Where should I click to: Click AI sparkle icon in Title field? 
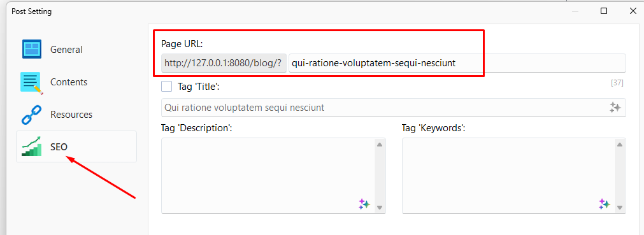(615, 108)
